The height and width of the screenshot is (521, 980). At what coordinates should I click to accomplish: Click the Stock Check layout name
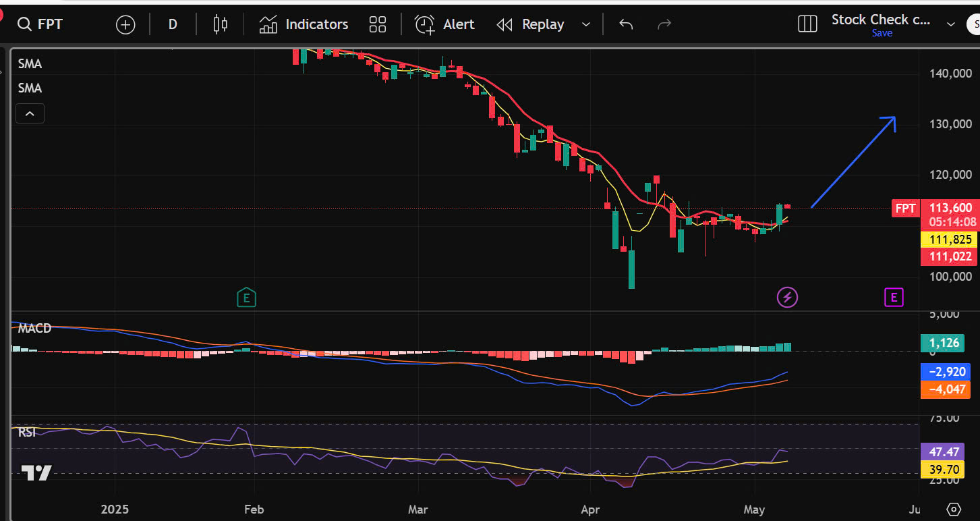pyautogui.click(x=881, y=20)
